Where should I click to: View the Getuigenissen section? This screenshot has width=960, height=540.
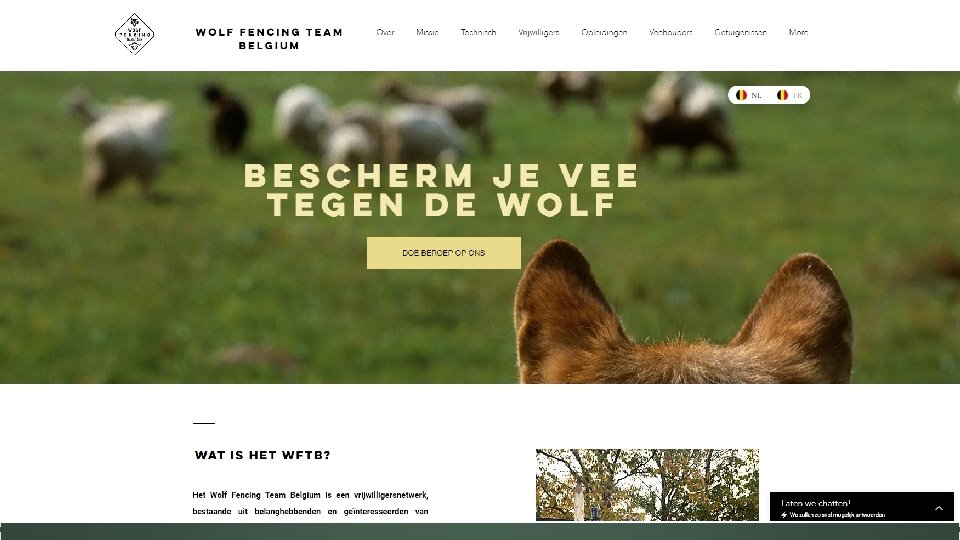coord(740,32)
